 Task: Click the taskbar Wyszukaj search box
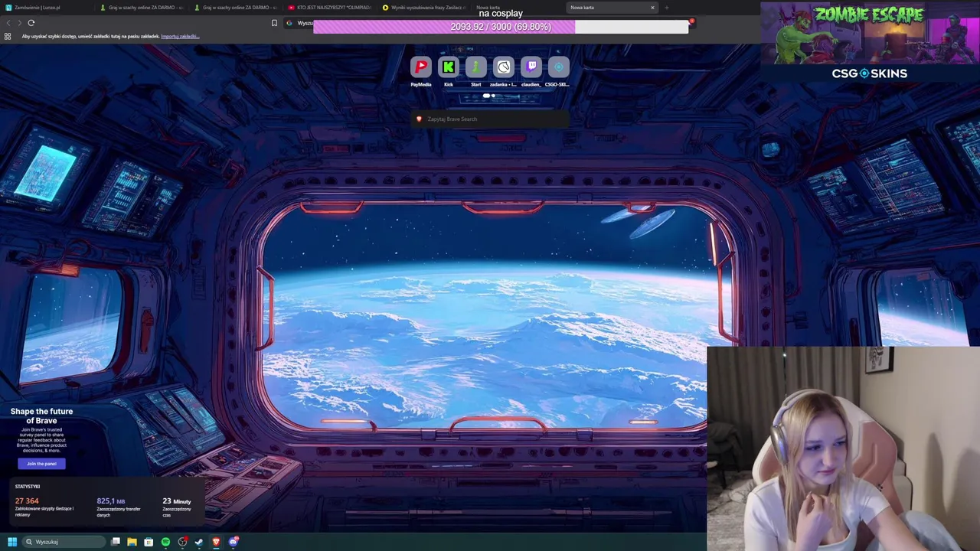(64, 542)
